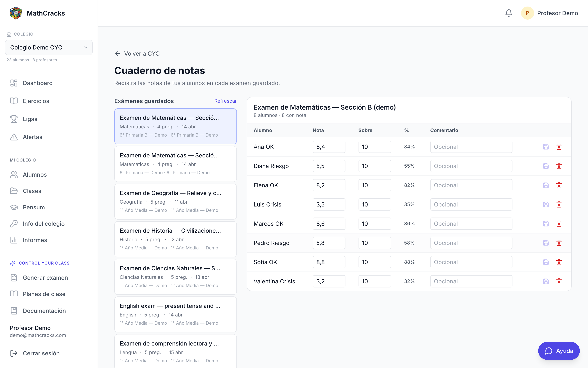Delete Marcos OK's grade
This screenshot has height=368, width=588.
[559, 224]
